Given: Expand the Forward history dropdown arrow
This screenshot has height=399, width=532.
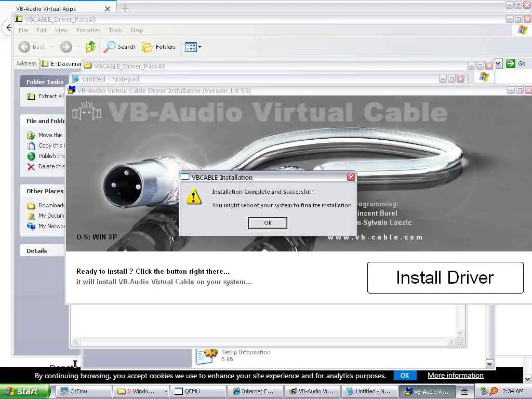Looking at the screenshot, I should pyautogui.click(x=78, y=47).
